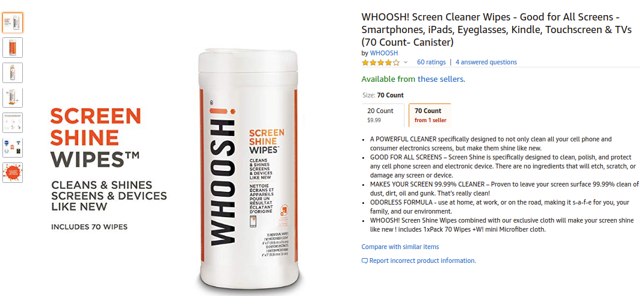The width and height of the screenshot is (644, 296).
Task: Show the canister dimensions thumbnail
Action: point(12,97)
